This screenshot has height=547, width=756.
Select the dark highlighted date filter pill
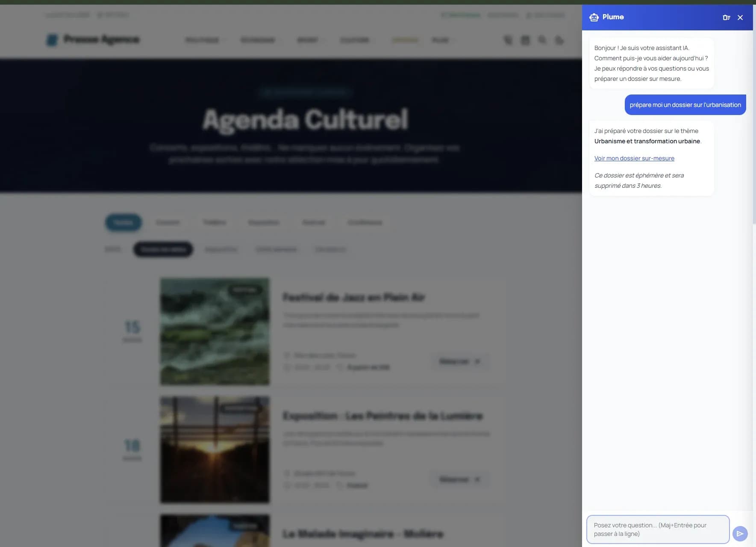tap(163, 249)
